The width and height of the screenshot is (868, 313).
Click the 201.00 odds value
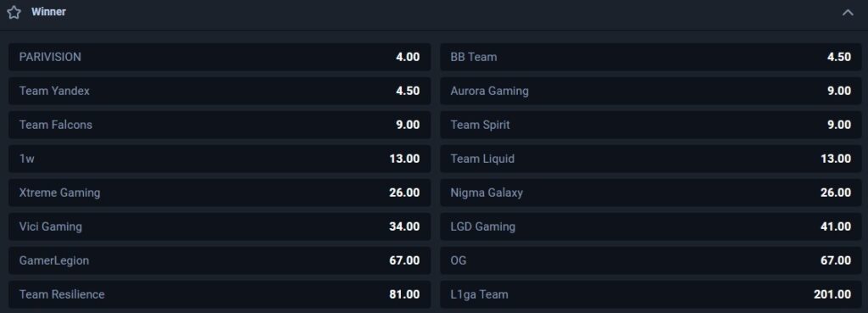[832, 294]
